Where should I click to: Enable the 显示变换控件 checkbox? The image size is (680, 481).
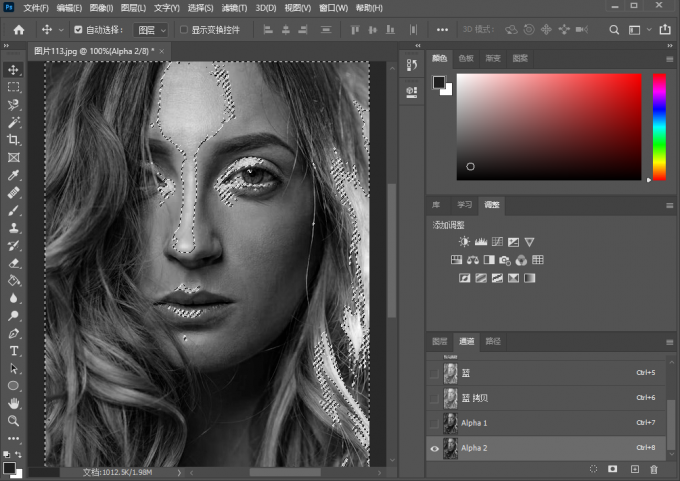[x=181, y=30]
